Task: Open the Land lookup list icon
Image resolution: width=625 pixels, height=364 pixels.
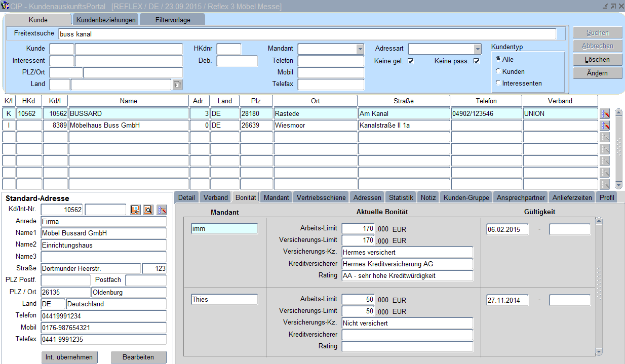Action: coord(178,85)
